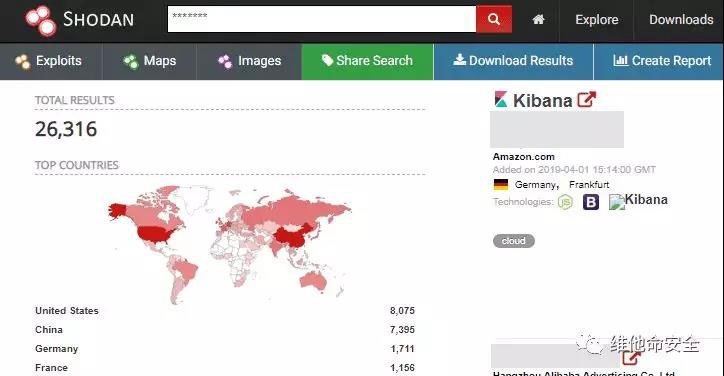This screenshot has width=724, height=376.
Task: Open the Kibana result external link icon
Action: 586,99
